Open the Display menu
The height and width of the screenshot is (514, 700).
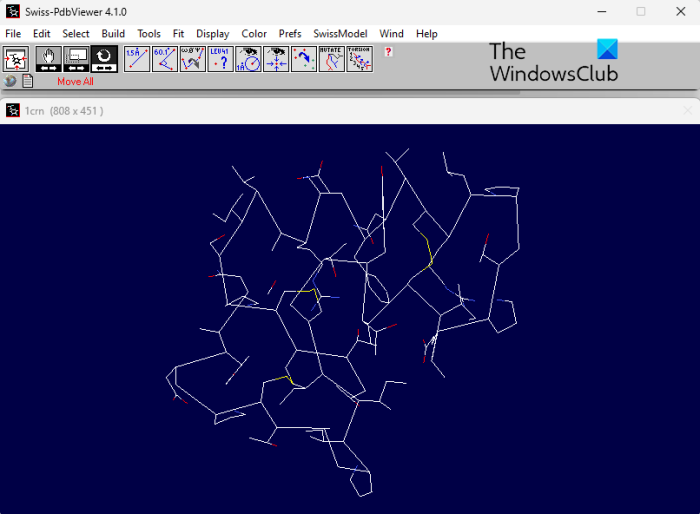(x=212, y=33)
